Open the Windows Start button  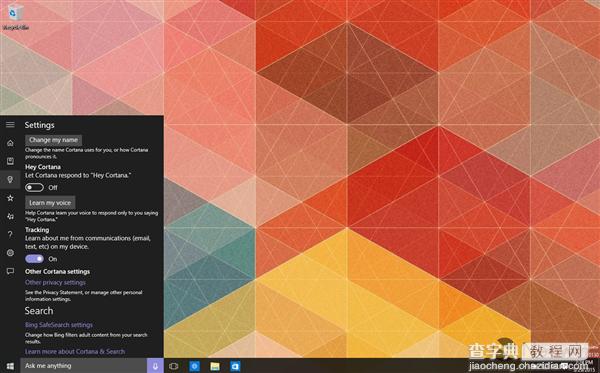pos(10,366)
